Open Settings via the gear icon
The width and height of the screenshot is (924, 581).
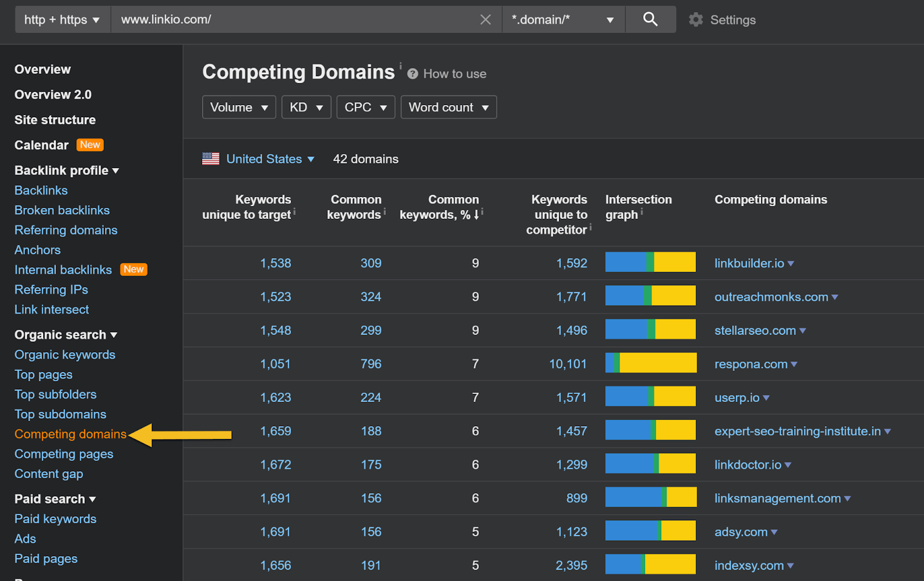pos(696,20)
